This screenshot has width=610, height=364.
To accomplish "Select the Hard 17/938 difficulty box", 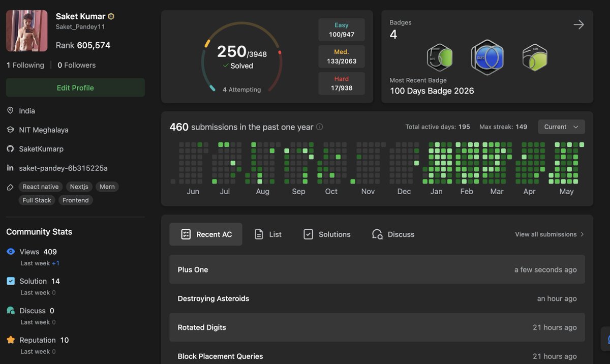I will click(x=342, y=83).
